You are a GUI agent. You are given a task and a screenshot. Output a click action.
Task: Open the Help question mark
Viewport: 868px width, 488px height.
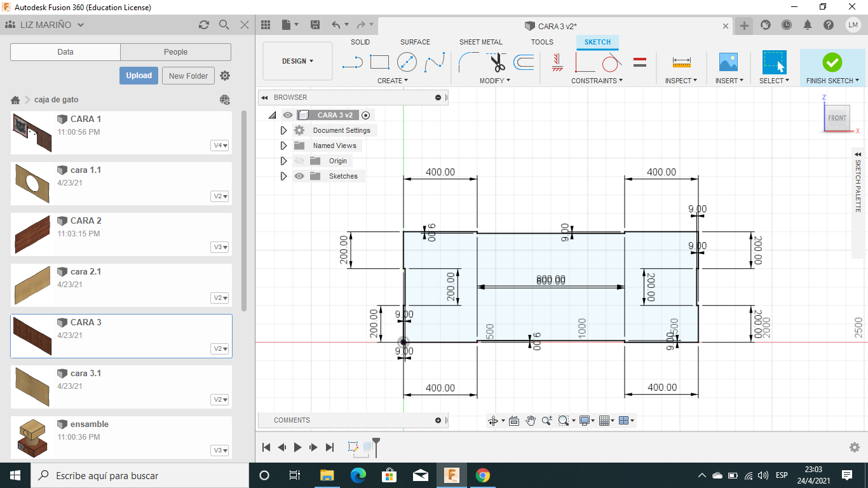[829, 25]
